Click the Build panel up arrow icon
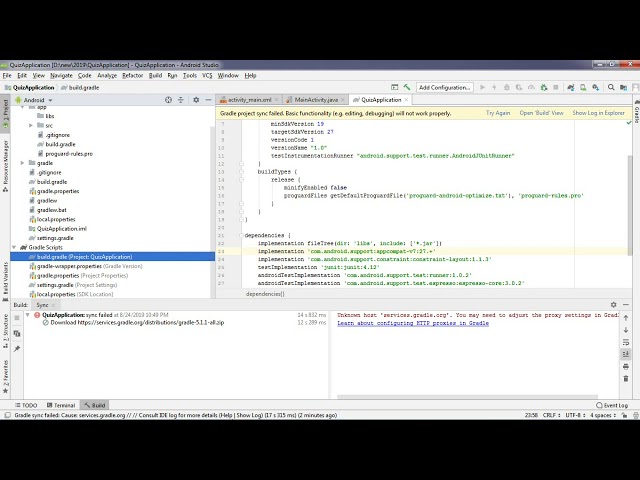Screen dimensions: 640x480 pyautogui.click(x=626, y=318)
